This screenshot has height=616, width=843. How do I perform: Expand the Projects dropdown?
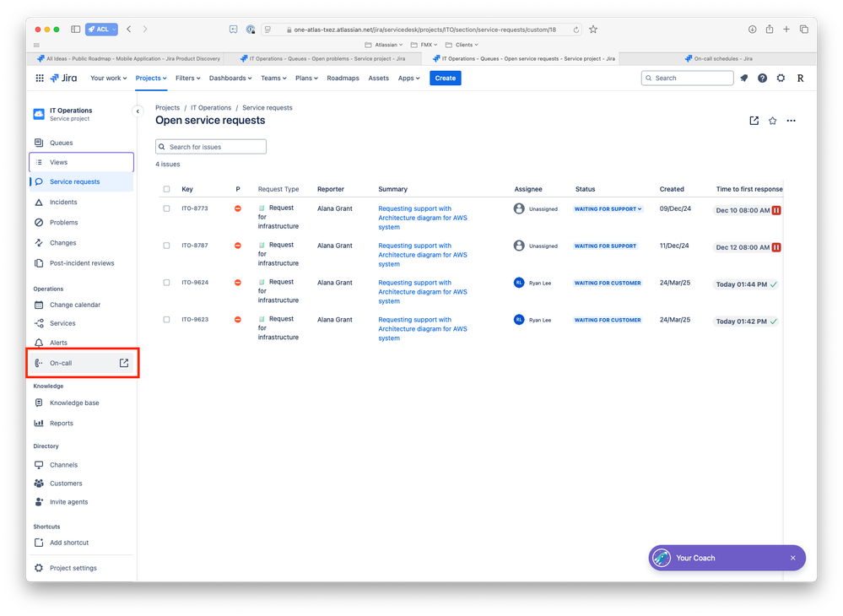pos(151,78)
